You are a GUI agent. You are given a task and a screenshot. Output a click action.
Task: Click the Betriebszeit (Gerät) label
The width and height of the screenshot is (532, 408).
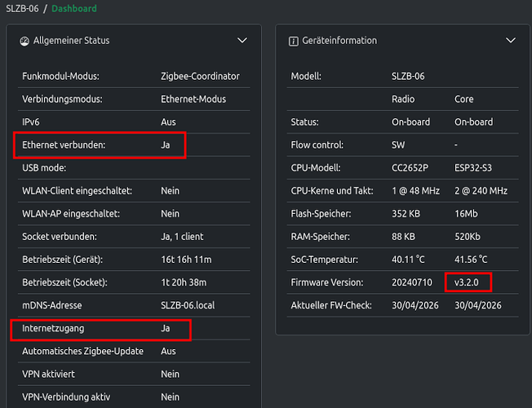pos(63,259)
